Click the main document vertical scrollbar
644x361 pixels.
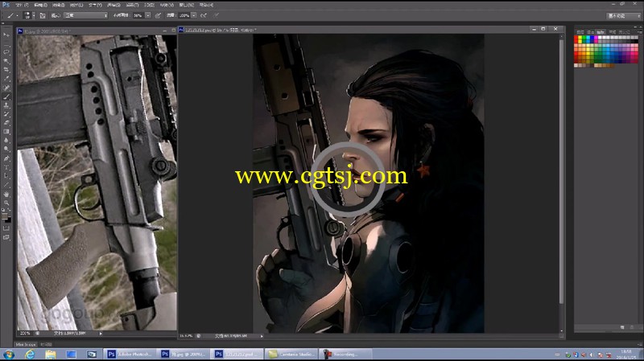(x=561, y=172)
